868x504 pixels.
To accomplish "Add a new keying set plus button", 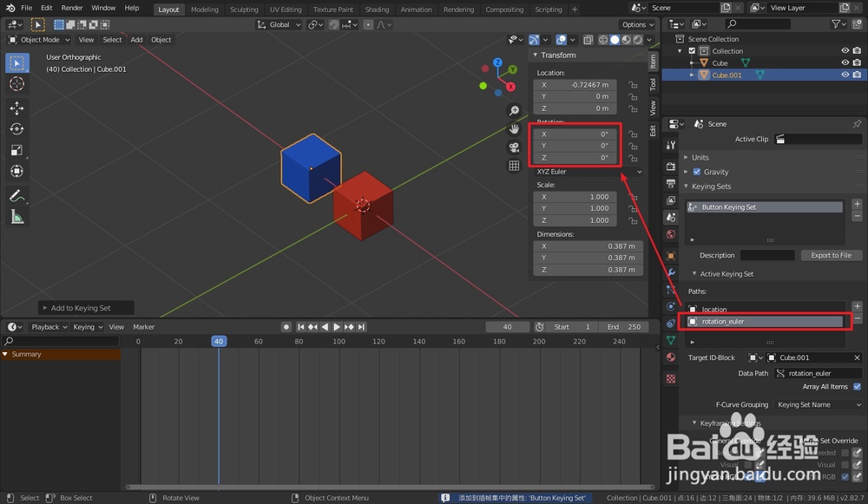I will (x=857, y=204).
